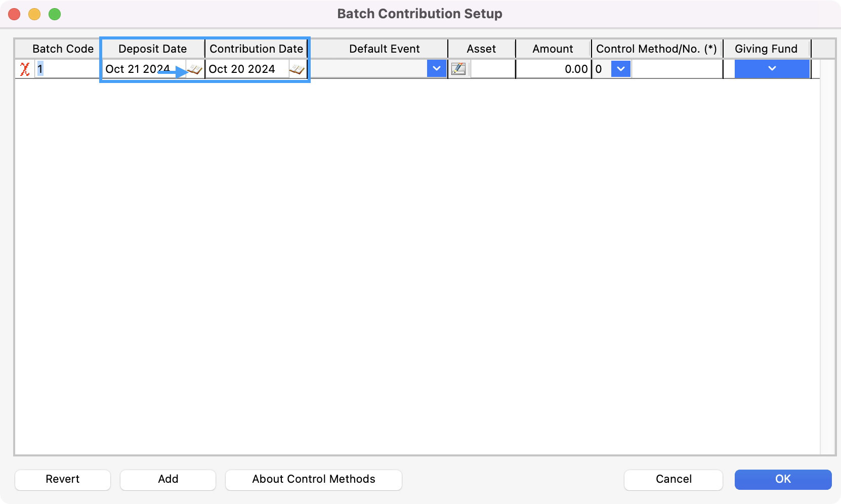Click the Revert button

pyautogui.click(x=63, y=479)
